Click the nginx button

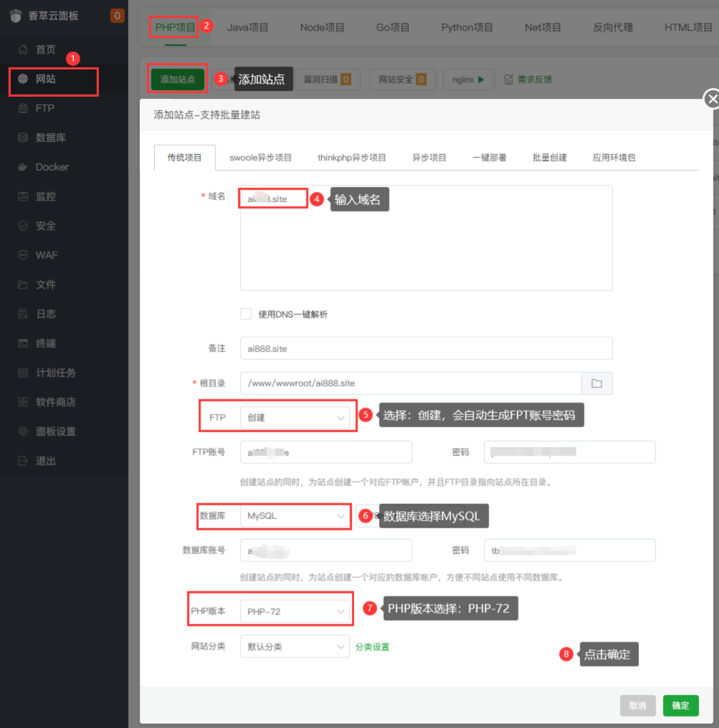[469, 80]
